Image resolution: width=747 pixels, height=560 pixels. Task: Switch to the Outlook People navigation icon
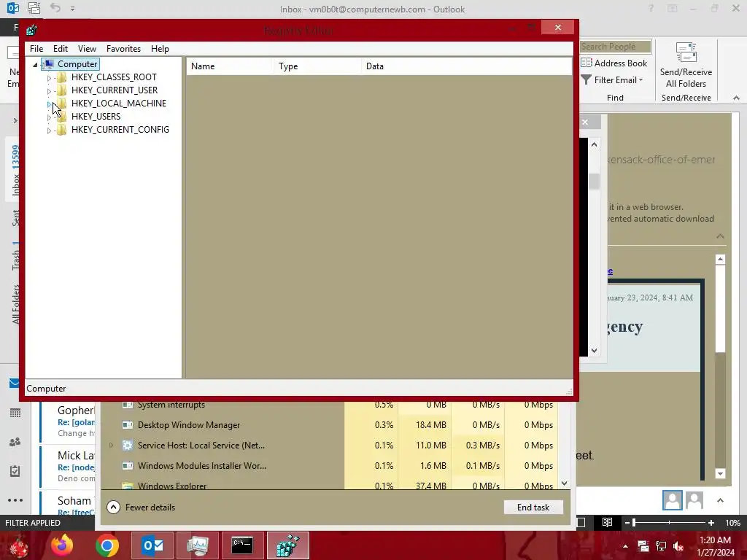pos(15,442)
